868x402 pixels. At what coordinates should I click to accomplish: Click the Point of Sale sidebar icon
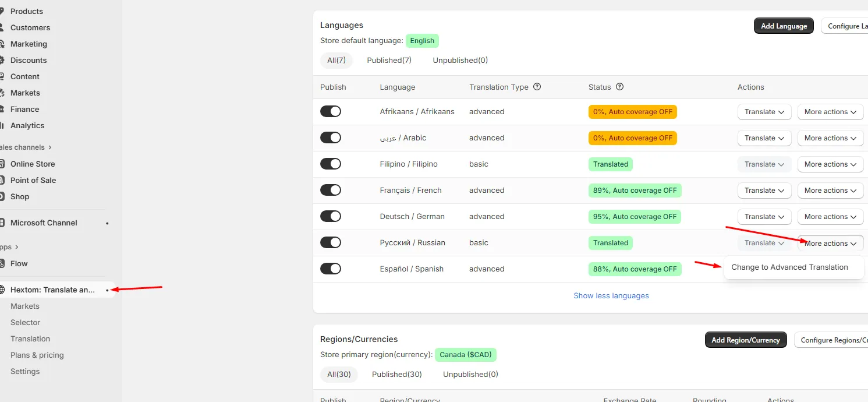[2, 180]
